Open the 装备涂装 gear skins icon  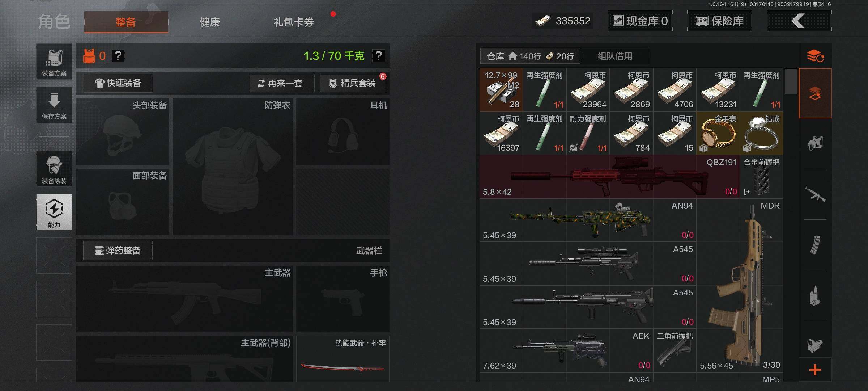tap(54, 169)
